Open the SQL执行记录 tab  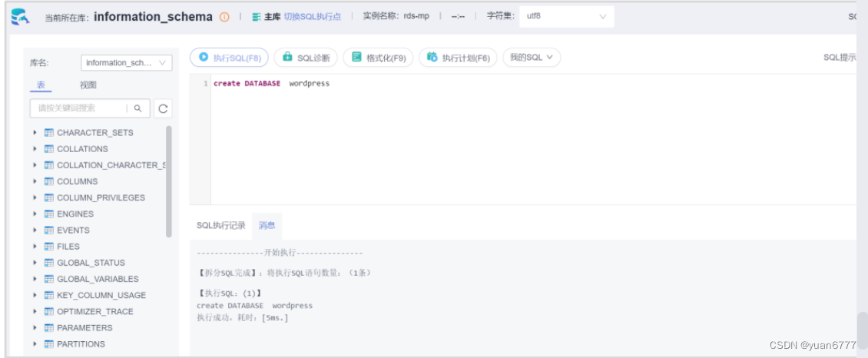point(221,226)
